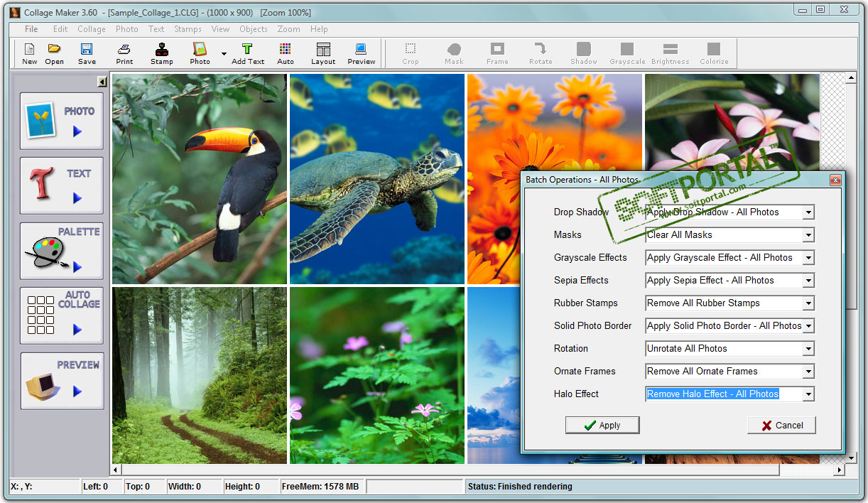Click the Cancel button
868x503 pixels.
[781, 425]
